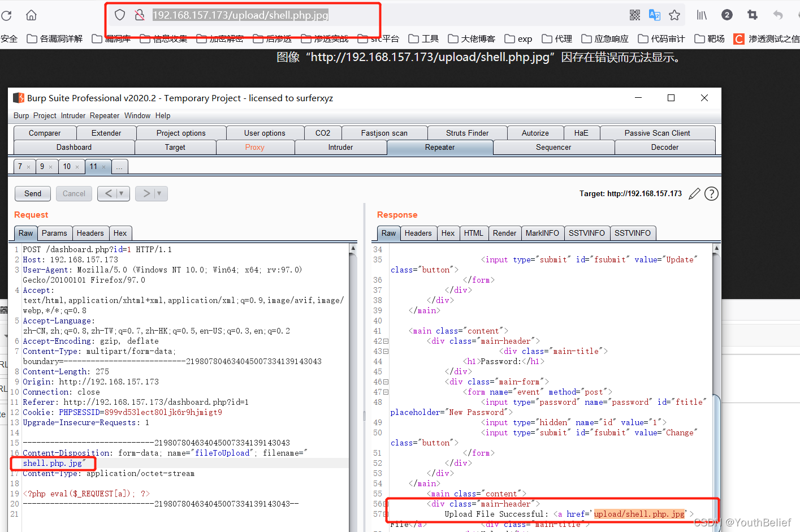Image resolution: width=800 pixels, height=532 pixels.
Task: Click the undo arrow toolbar icon
Action: 778,15
